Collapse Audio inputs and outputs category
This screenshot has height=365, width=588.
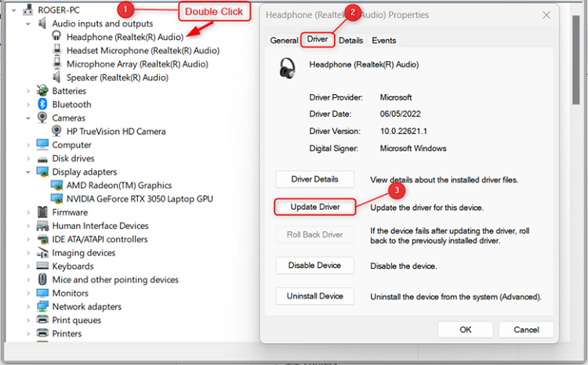pyautogui.click(x=28, y=23)
